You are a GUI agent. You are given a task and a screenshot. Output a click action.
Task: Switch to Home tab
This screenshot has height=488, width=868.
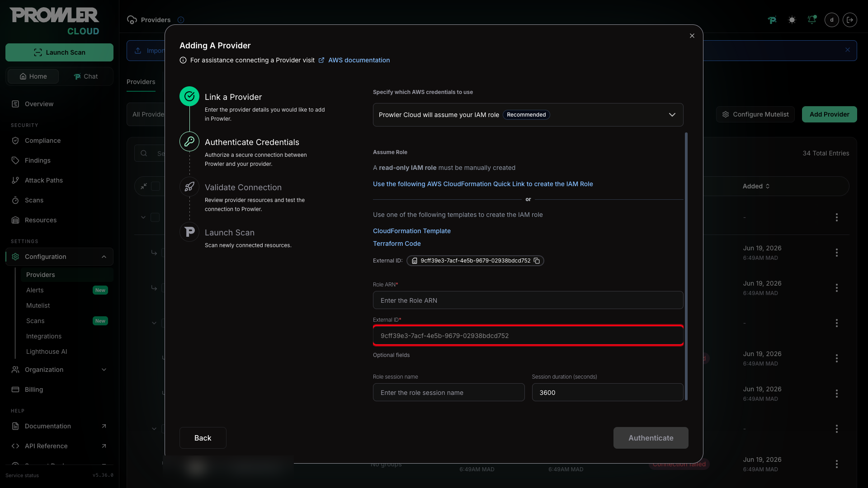click(33, 76)
